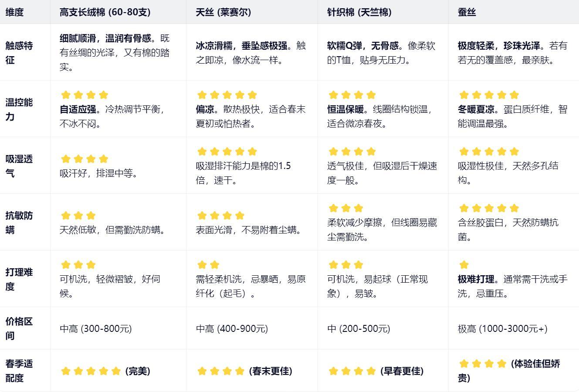
Task: Click the 极高 (1000-3000元+) price cell
Action: pos(502,329)
